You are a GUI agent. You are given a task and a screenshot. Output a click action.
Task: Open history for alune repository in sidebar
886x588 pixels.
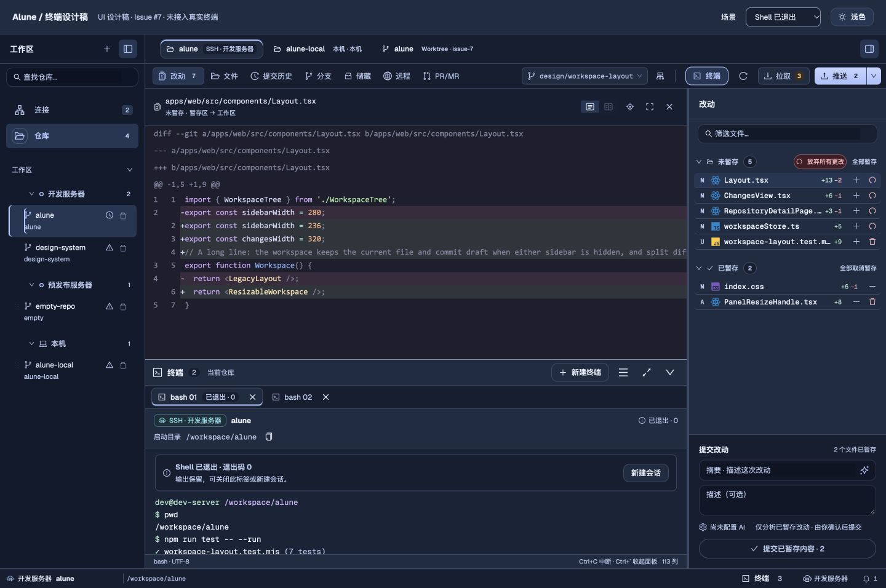point(110,215)
